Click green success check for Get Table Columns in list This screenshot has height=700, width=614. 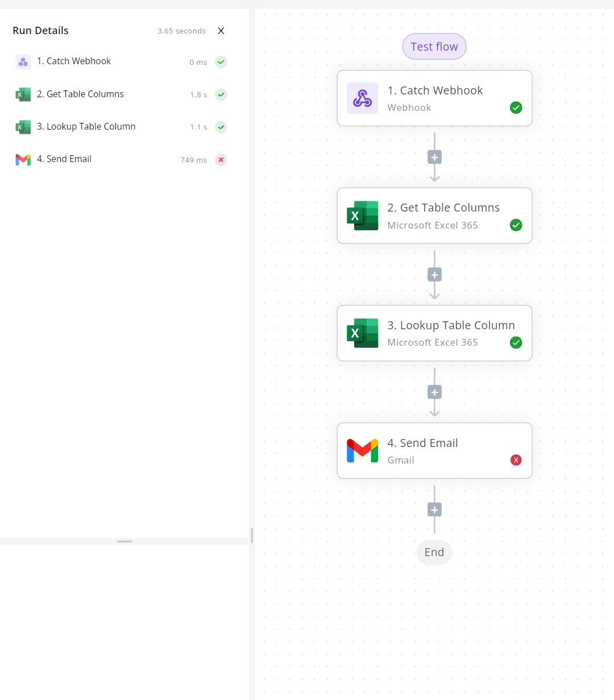[x=221, y=94]
